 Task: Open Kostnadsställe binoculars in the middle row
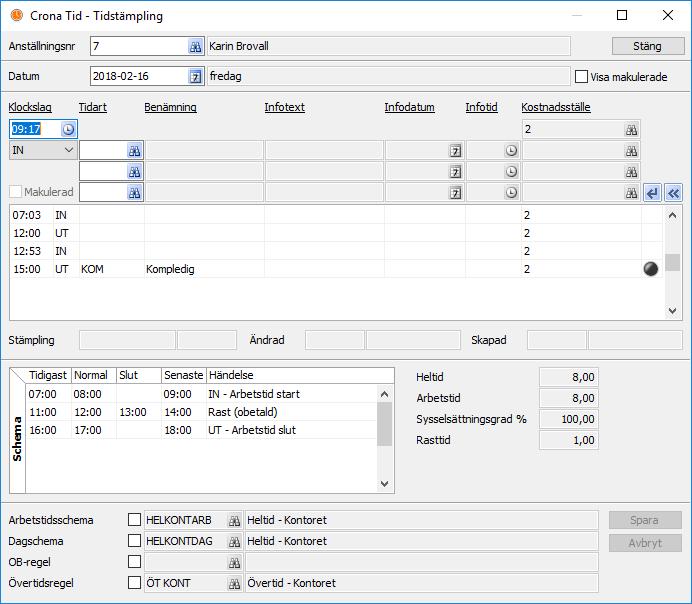click(x=631, y=171)
